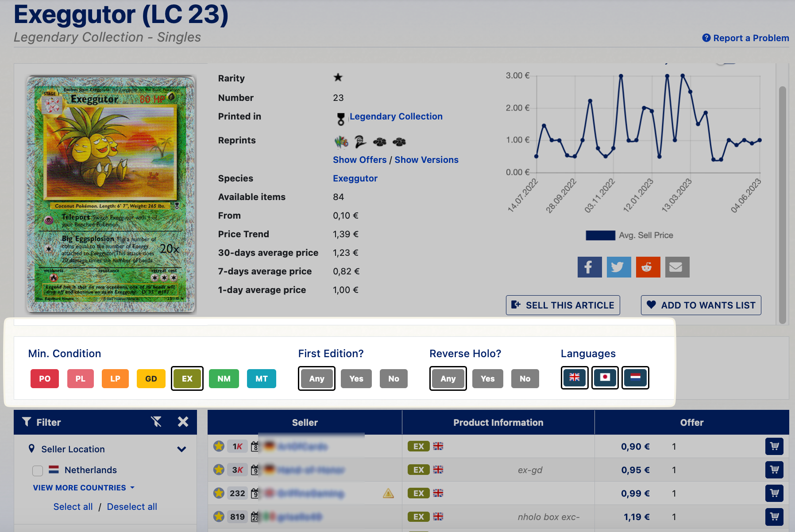This screenshot has width=795, height=532.
Task: Share card on Facebook
Action: tap(589, 267)
